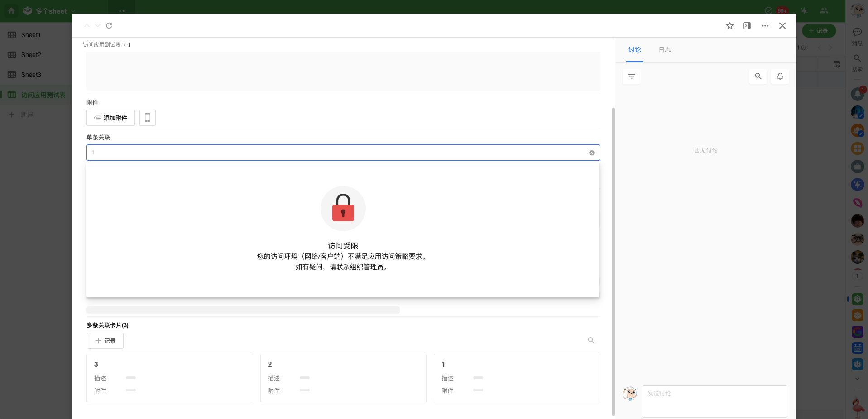
Task: Click the 添加附件 button
Action: (110, 118)
